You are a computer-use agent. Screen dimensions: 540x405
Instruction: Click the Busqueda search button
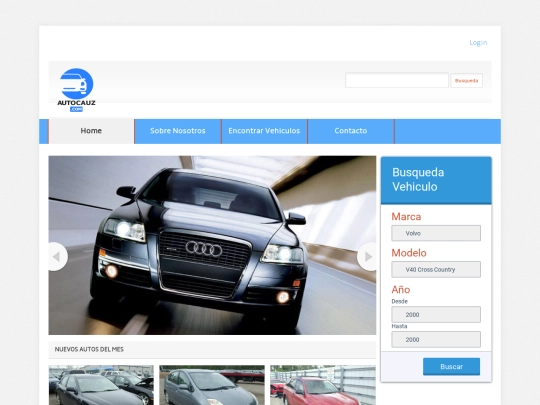click(x=466, y=81)
